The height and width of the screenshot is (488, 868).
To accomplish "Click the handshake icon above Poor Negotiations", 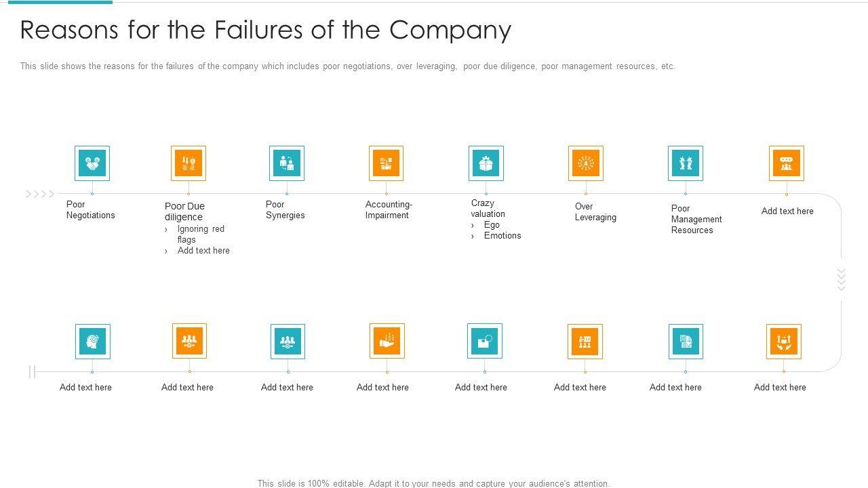I will coord(92,163).
